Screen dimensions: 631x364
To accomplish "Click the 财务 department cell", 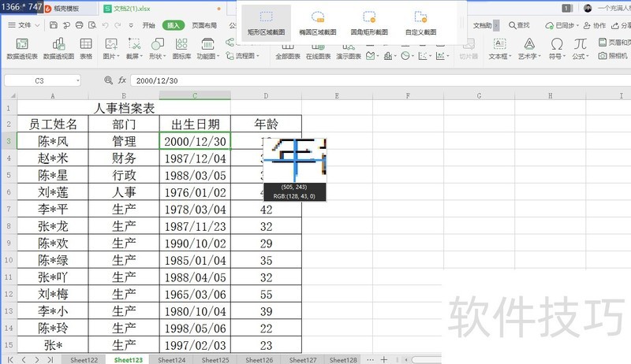I will pos(124,158).
